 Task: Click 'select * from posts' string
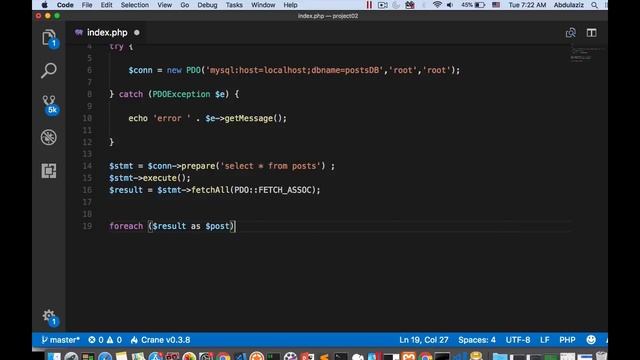(270, 166)
